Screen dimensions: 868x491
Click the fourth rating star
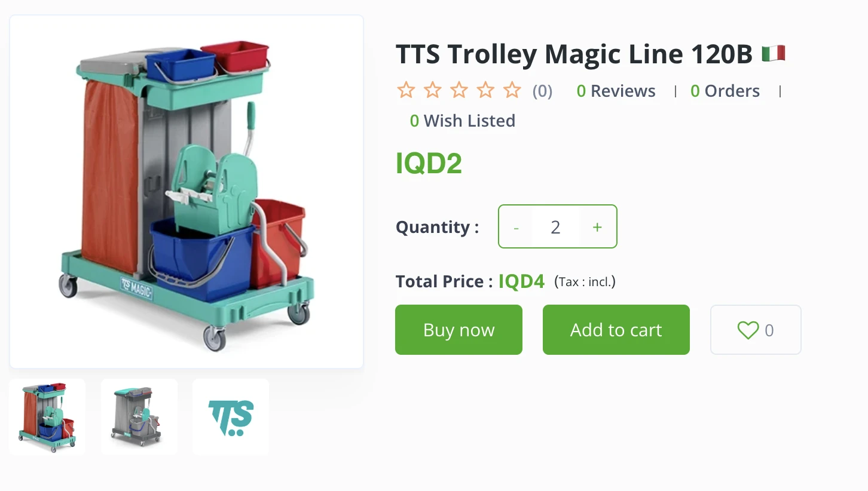coord(485,91)
